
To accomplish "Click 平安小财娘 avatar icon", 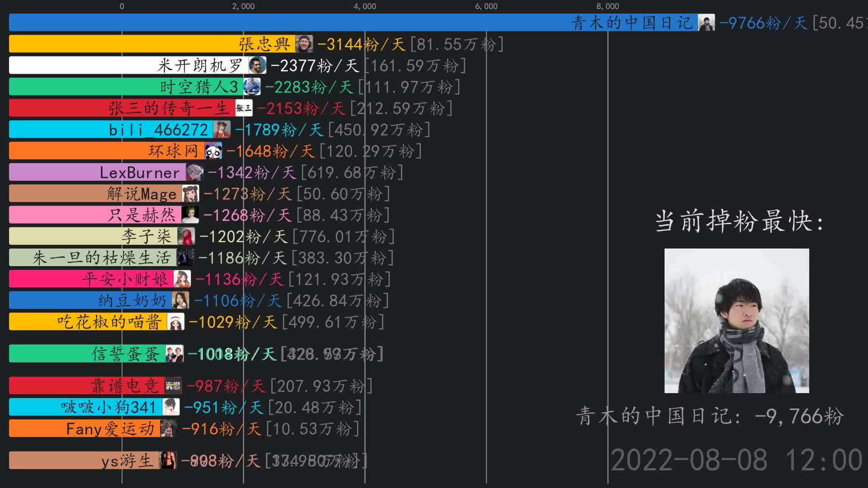I will click(x=182, y=279).
